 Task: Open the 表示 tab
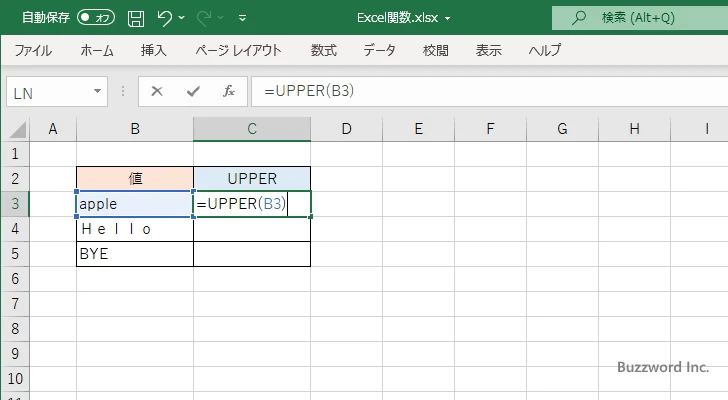tap(488, 50)
